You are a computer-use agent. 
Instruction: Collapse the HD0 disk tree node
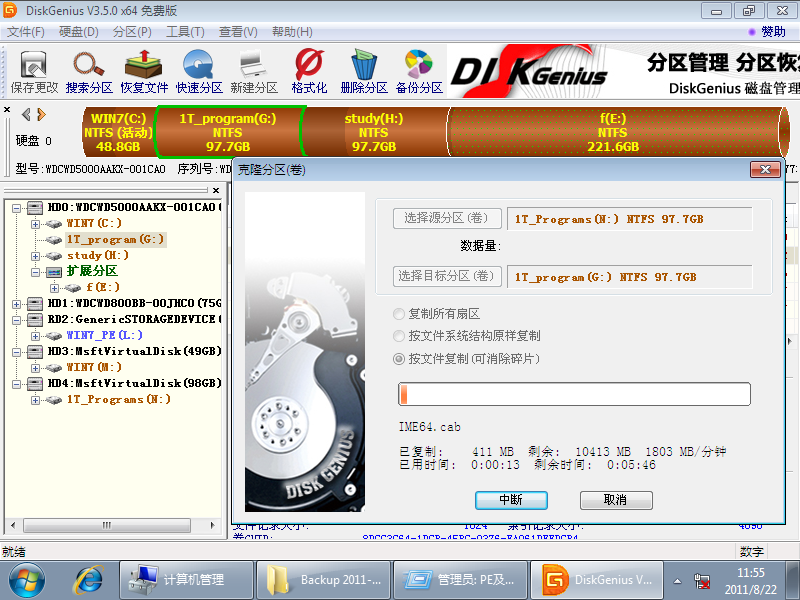click(x=16, y=208)
